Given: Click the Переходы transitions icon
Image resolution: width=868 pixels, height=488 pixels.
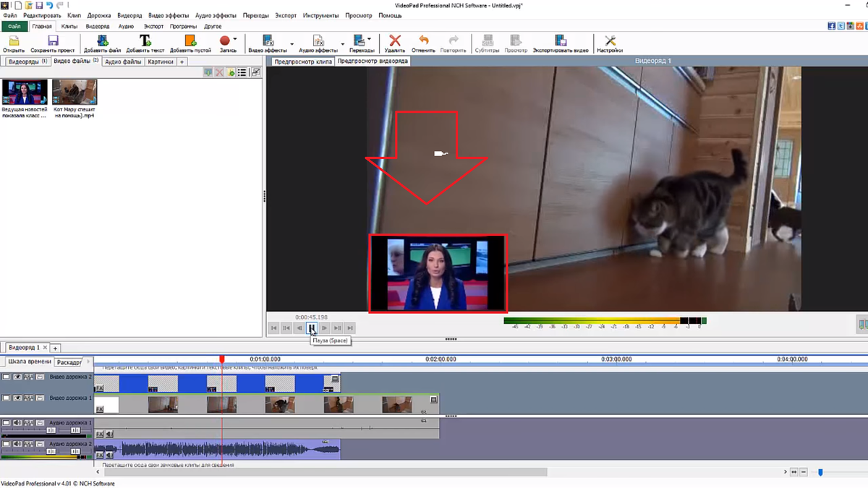Looking at the screenshot, I should 359,41.
